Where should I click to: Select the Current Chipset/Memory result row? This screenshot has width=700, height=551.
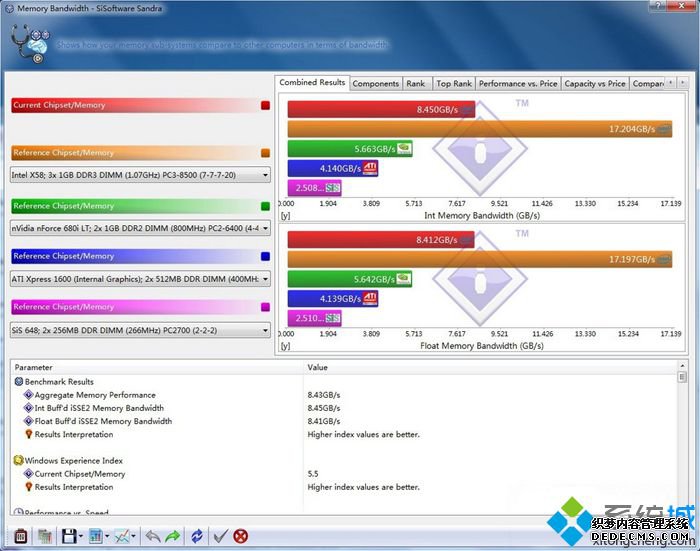(x=344, y=474)
